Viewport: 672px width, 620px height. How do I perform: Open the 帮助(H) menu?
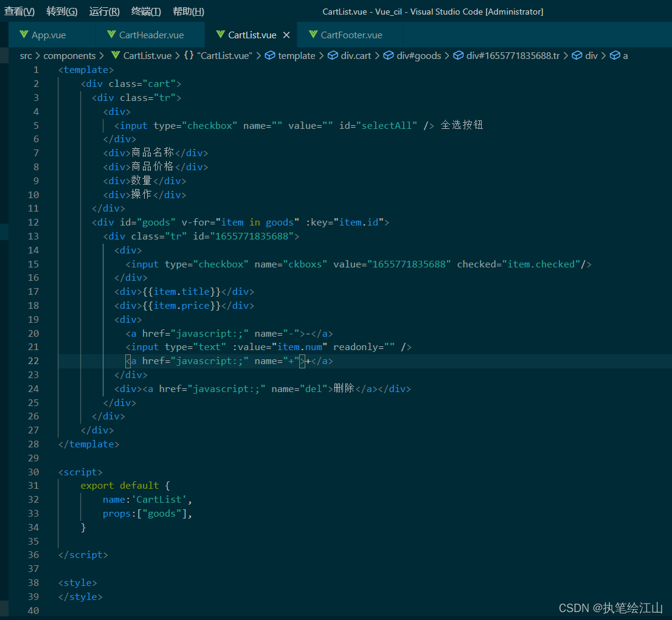coord(189,12)
